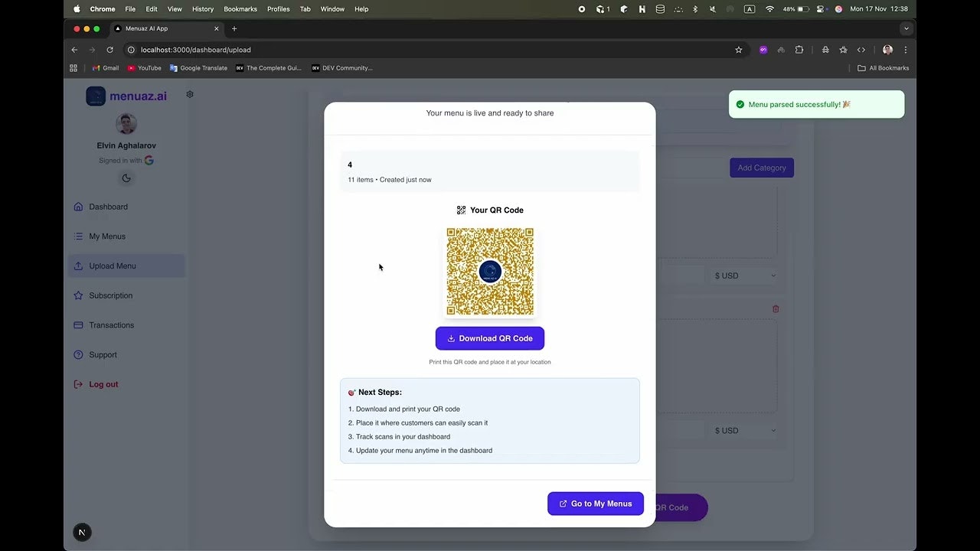Open a new browser tab

[234, 28]
